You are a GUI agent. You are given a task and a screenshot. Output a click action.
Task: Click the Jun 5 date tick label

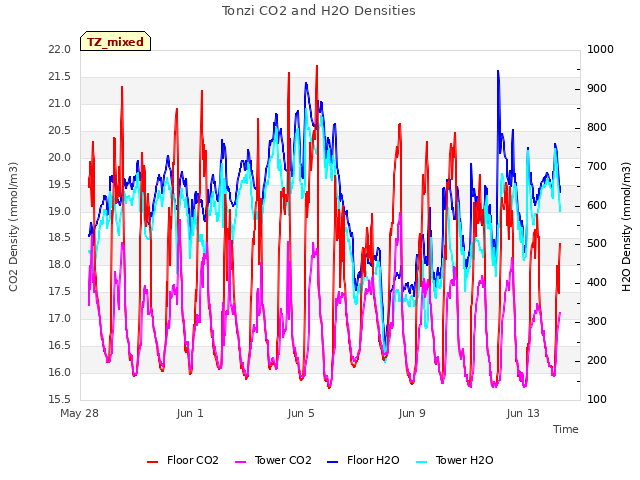tap(301, 413)
